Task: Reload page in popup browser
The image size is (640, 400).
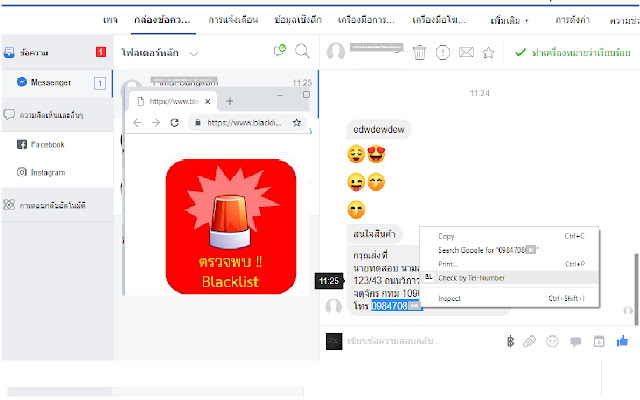Action: [x=174, y=122]
